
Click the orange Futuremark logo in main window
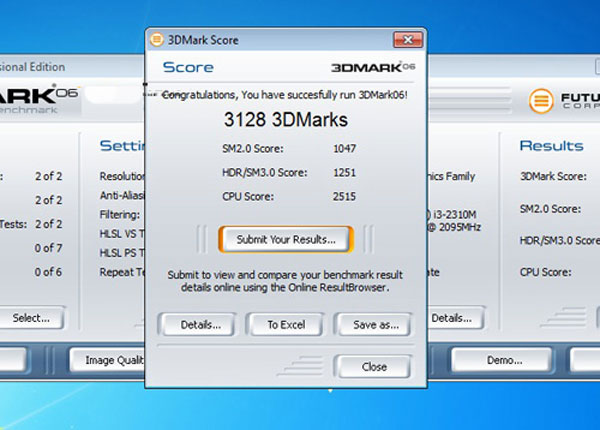pos(541,101)
